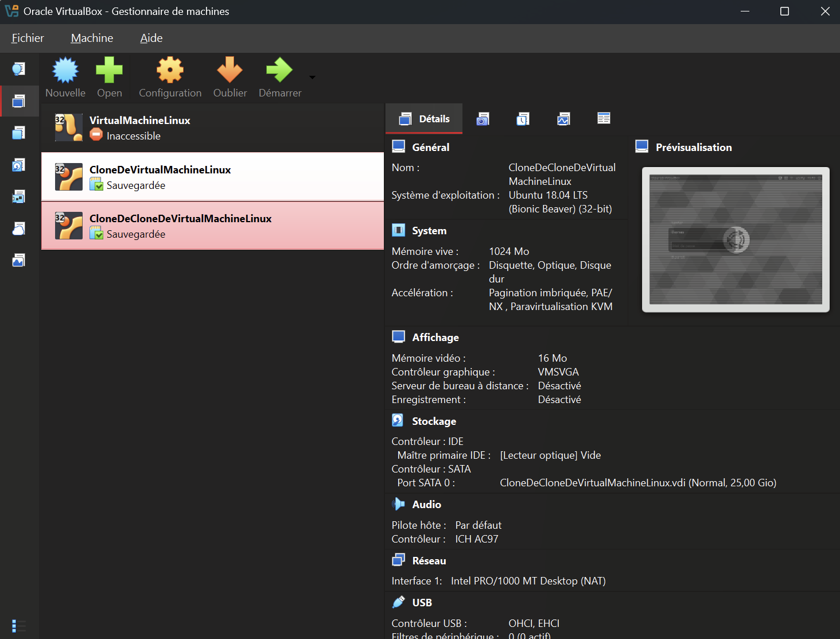Viewport: 840px width, 639px height.
Task: Toggle sidebar labels with the bottom-left list icon
Action: [19, 625]
